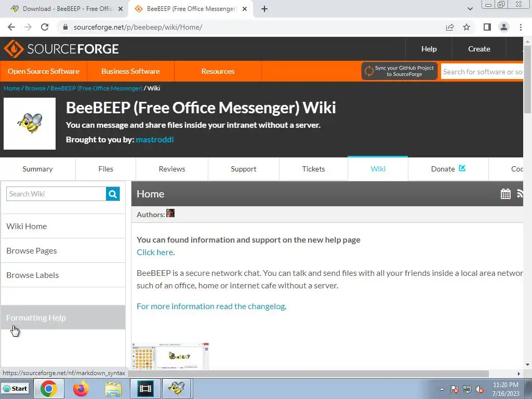This screenshot has height=399, width=532.
Task: Click the BeeBEEP screenshot thumbnail
Action: [x=170, y=356]
